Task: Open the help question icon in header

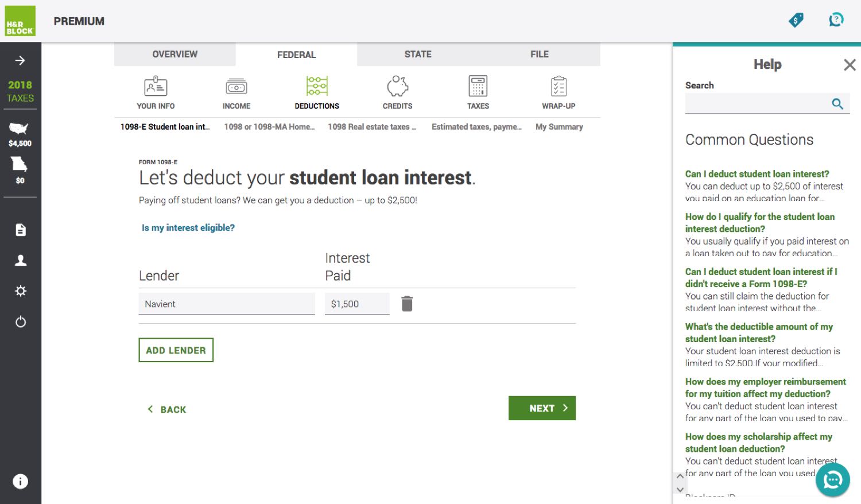Action: (x=836, y=21)
